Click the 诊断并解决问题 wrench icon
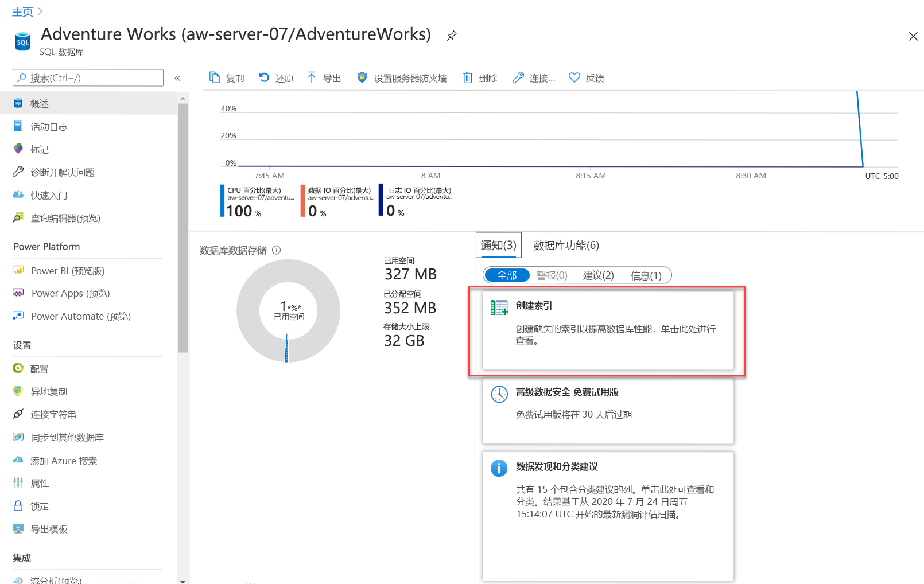This screenshot has height=584, width=924. click(18, 172)
